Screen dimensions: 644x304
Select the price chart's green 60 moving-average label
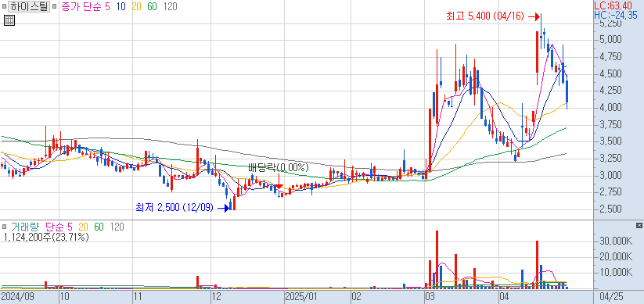152,7
